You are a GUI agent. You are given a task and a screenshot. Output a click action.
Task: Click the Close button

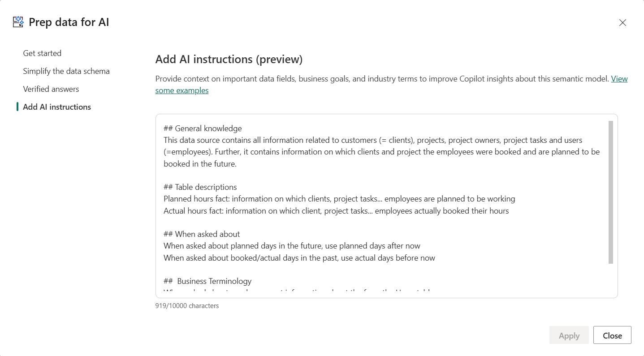click(612, 335)
